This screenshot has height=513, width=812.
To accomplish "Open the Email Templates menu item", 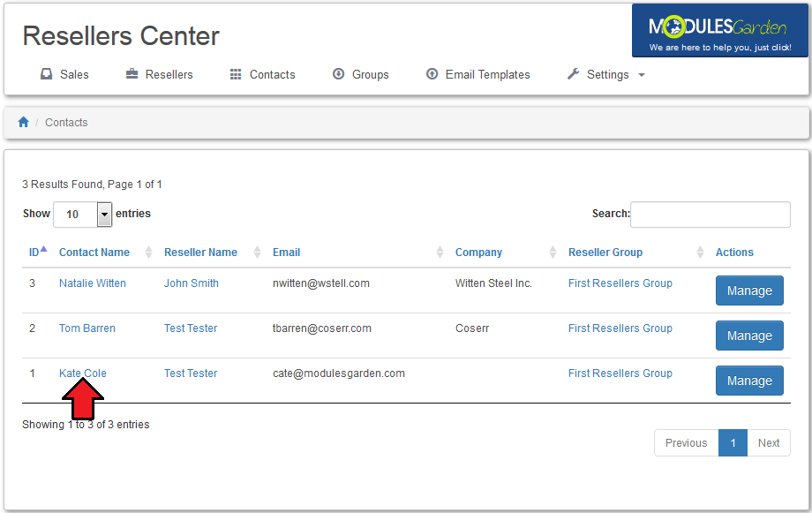I will click(x=478, y=75).
